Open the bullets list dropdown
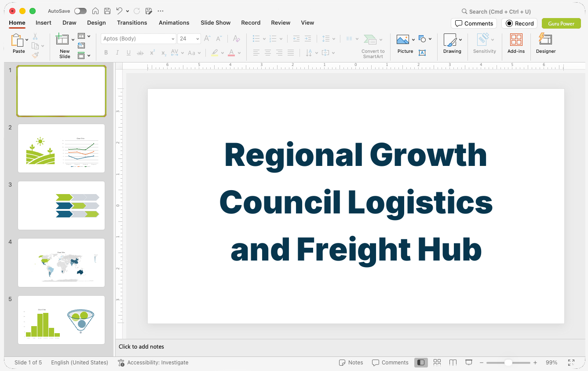Image resolution: width=588 pixels, height=371 pixels. point(264,39)
